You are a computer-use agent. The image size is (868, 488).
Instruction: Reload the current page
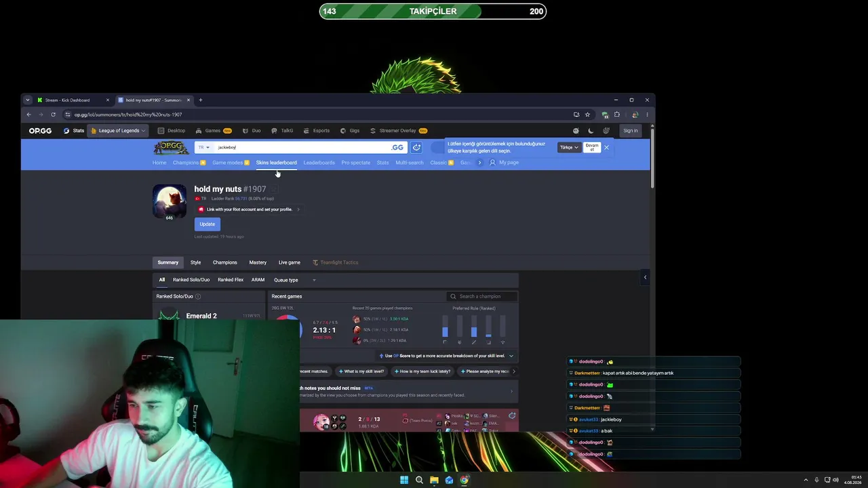[53, 115]
